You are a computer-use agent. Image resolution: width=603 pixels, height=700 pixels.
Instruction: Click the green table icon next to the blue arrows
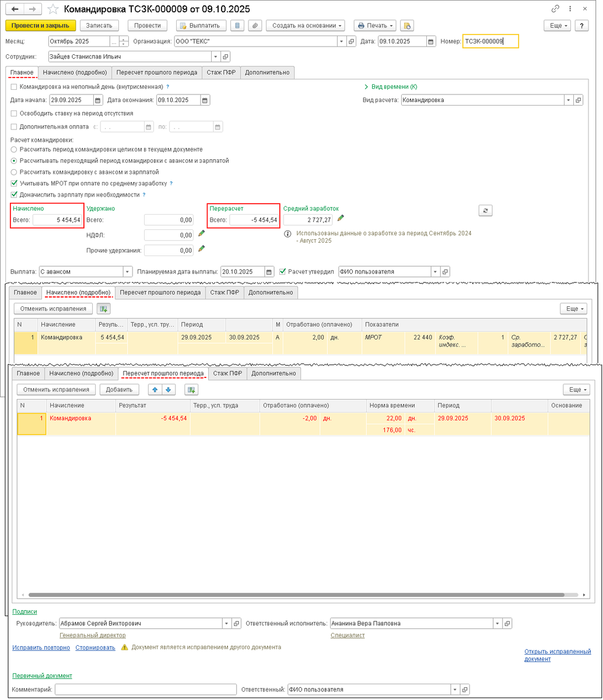coord(191,389)
